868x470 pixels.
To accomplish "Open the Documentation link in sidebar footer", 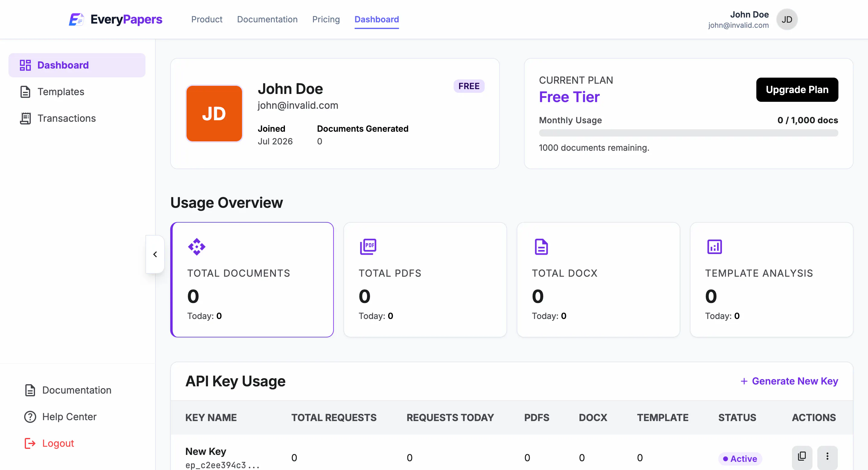I will pos(77,390).
